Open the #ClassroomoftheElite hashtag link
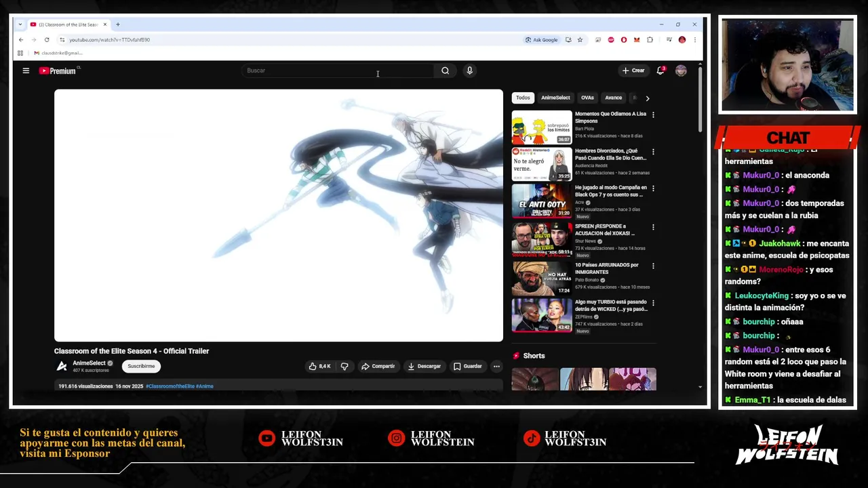The image size is (868, 488). click(170, 386)
